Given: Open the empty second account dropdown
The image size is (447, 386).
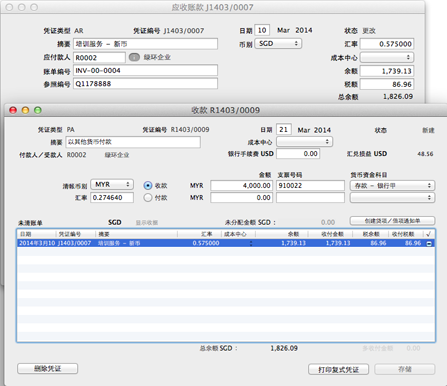Looking at the screenshot, I should (x=392, y=198).
